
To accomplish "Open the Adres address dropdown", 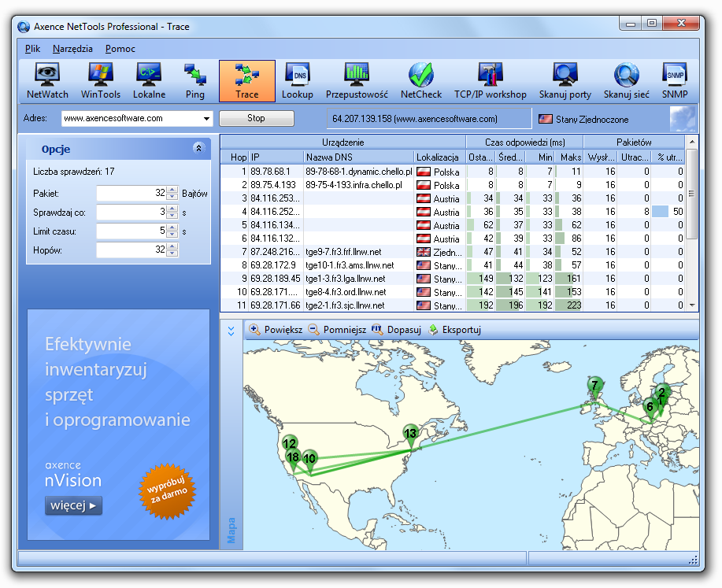I will click(207, 119).
